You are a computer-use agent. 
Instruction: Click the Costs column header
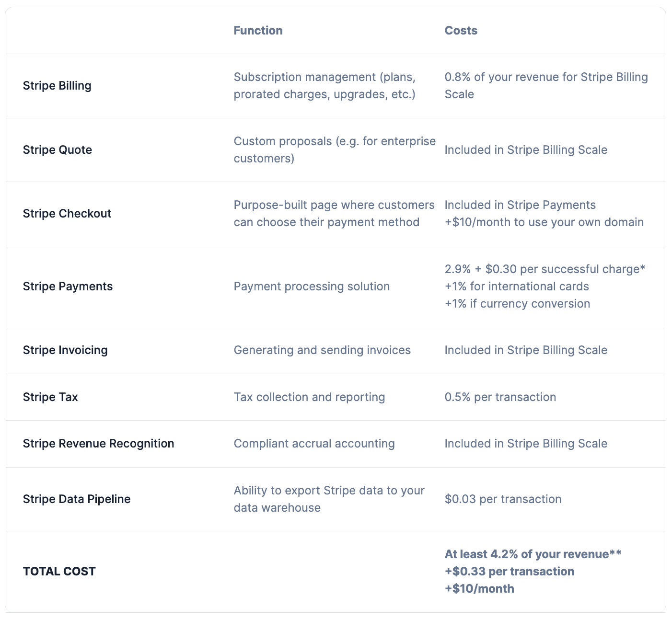coord(461,31)
